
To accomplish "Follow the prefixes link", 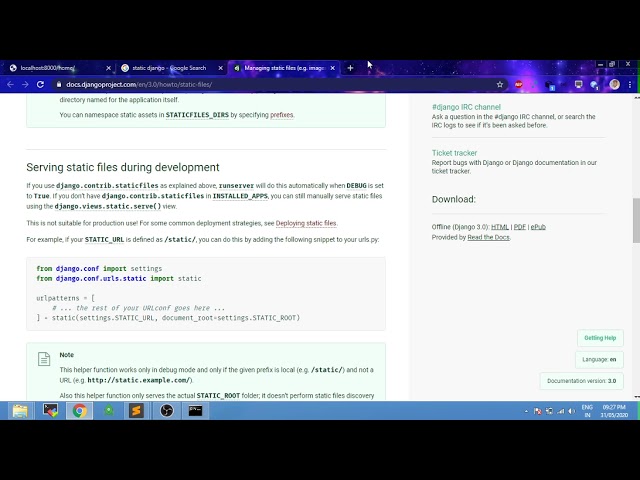I will [282, 115].
